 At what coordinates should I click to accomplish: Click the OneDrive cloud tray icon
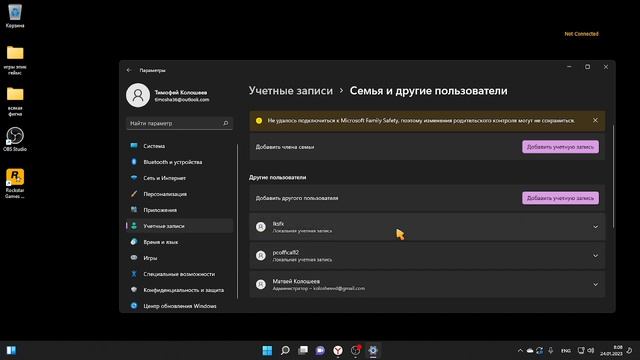tap(530, 350)
